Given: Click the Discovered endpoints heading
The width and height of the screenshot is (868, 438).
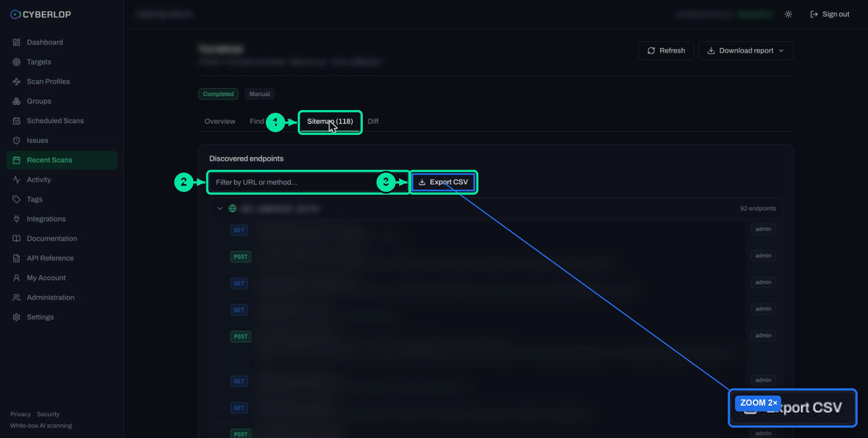Looking at the screenshot, I should click(246, 159).
